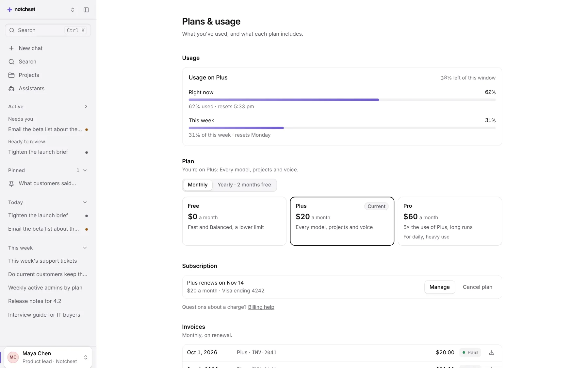Click the Paid status on INV-2041
The width and height of the screenshot is (588, 368).
(x=470, y=353)
